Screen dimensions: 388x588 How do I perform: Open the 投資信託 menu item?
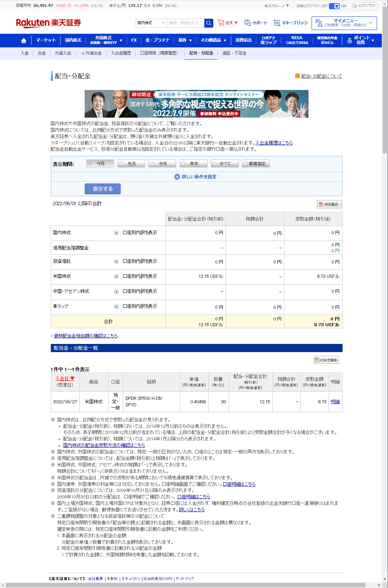coord(243,40)
